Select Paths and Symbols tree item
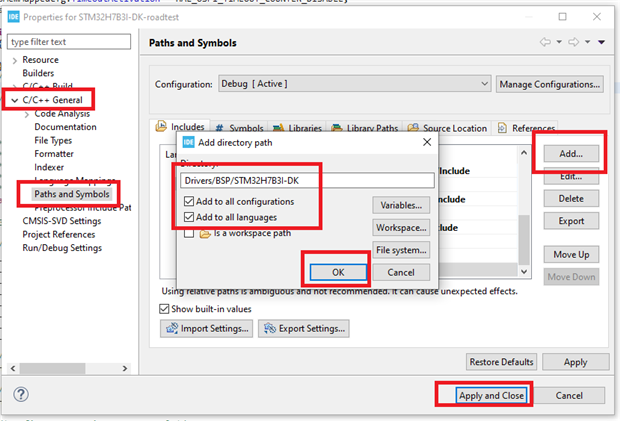Image resolution: width=620 pixels, height=421 pixels. [x=72, y=194]
